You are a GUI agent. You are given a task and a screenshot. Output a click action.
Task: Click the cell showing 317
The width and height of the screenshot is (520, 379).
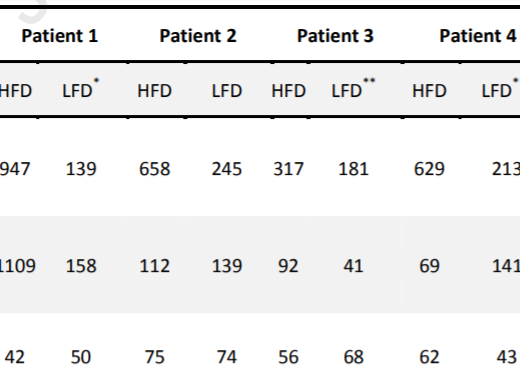pos(288,169)
